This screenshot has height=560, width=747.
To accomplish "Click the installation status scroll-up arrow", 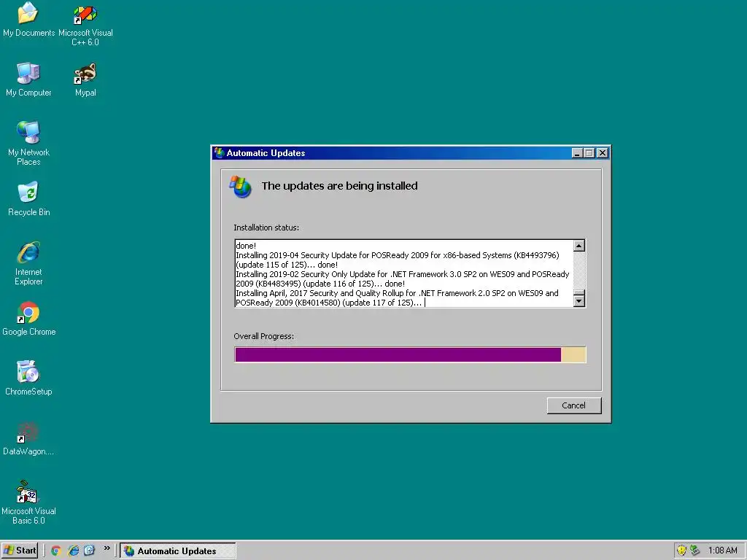I will (x=578, y=246).
